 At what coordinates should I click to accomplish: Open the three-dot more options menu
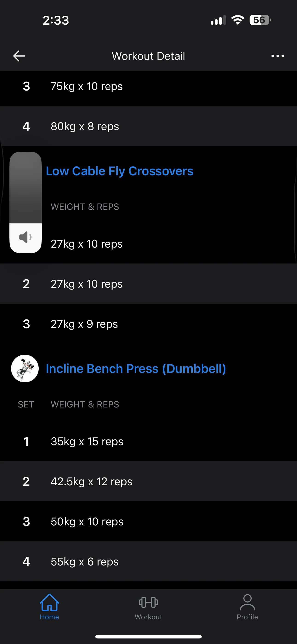277,56
